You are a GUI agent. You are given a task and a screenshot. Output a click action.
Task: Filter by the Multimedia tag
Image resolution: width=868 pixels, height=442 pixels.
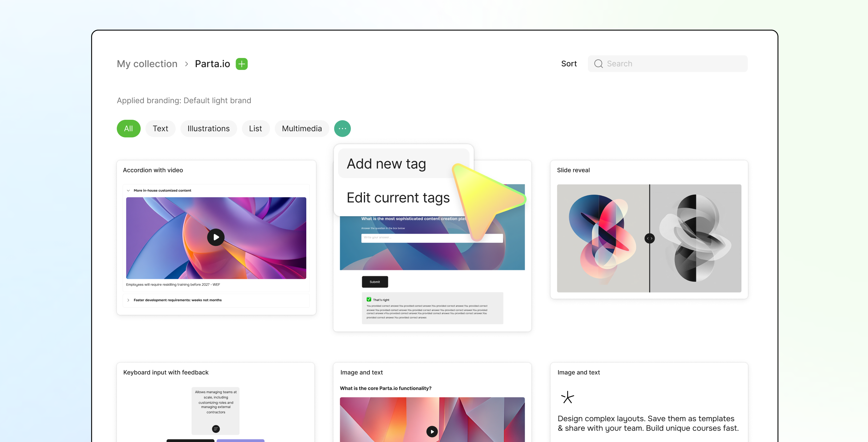click(x=302, y=129)
